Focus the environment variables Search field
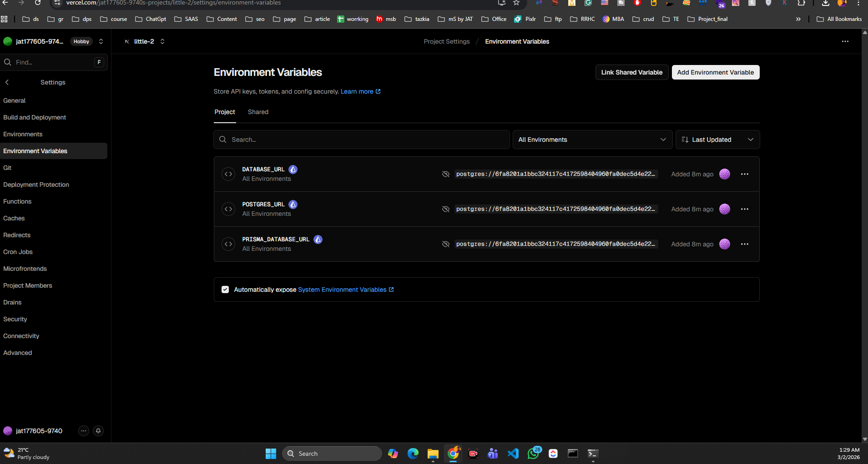Viewport: 868px width, 464px height. 361,140
